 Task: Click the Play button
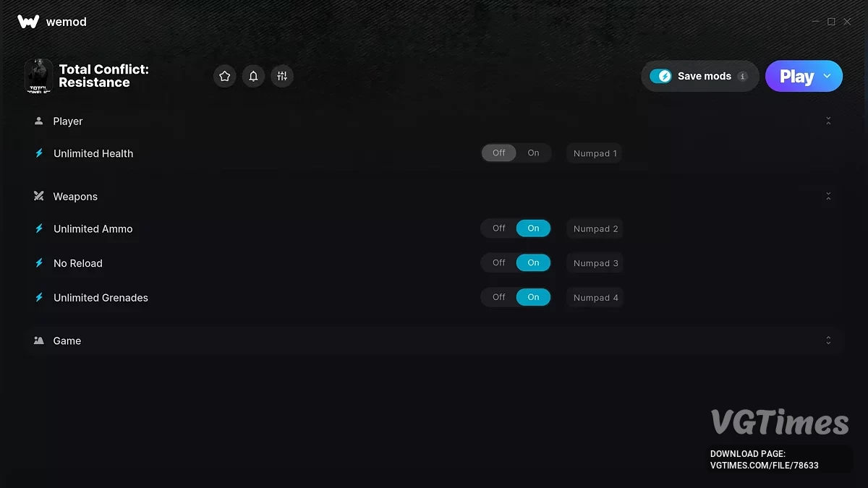click(x=796, y=76)
